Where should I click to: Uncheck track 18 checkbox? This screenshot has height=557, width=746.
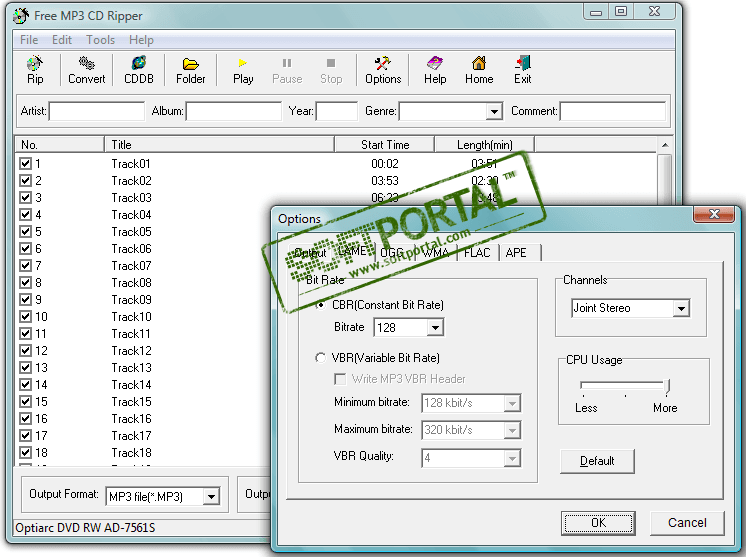(25, 452)
